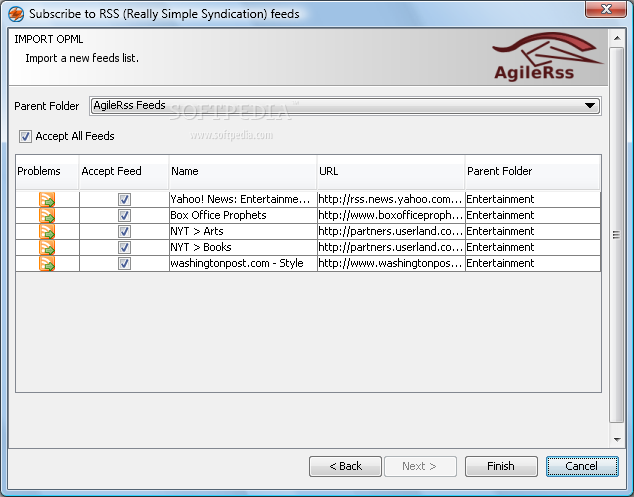Select the "NYT > Arts" name cell
This screenshot has width=634, height=497.
[243, 231]
